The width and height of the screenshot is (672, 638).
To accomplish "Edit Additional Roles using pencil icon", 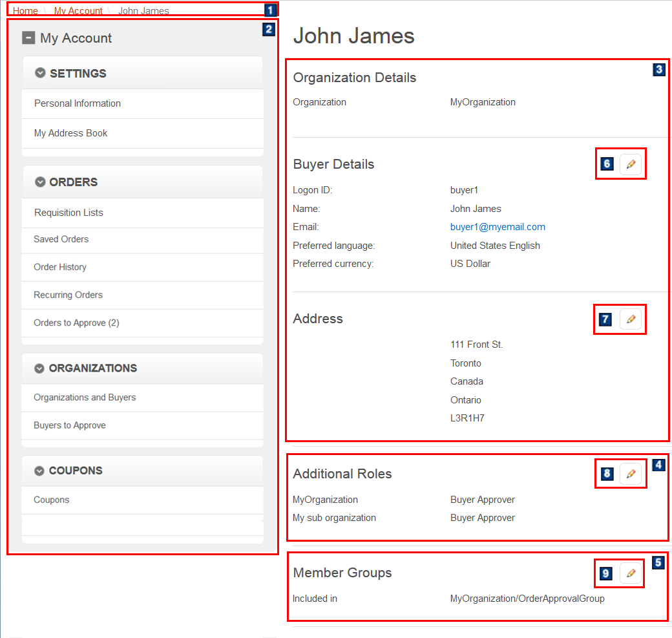I will pyautogui.click(x=631, y=474).
